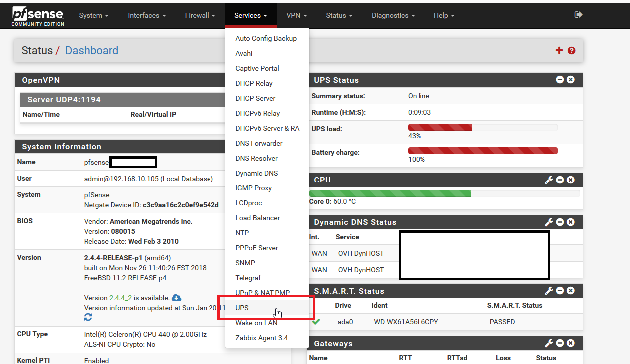Close the Gateways widget
The width and height of the screenshot is (630, 364).
[571, 343]
